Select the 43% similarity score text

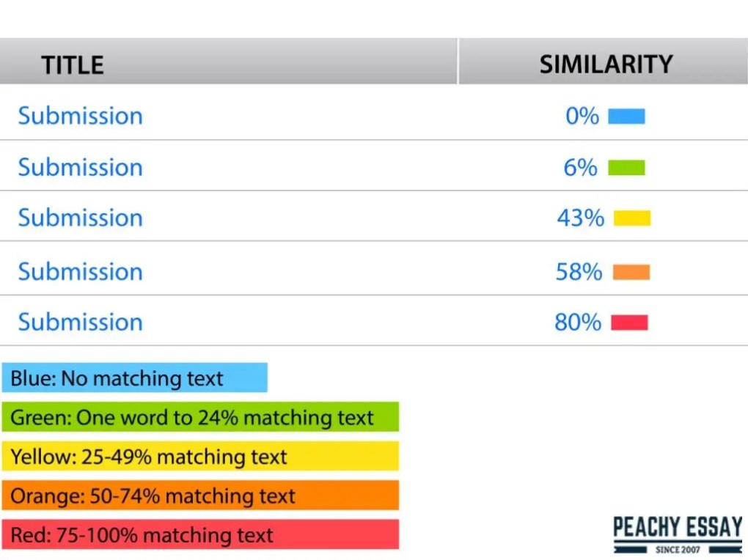(x=580, y=218)
